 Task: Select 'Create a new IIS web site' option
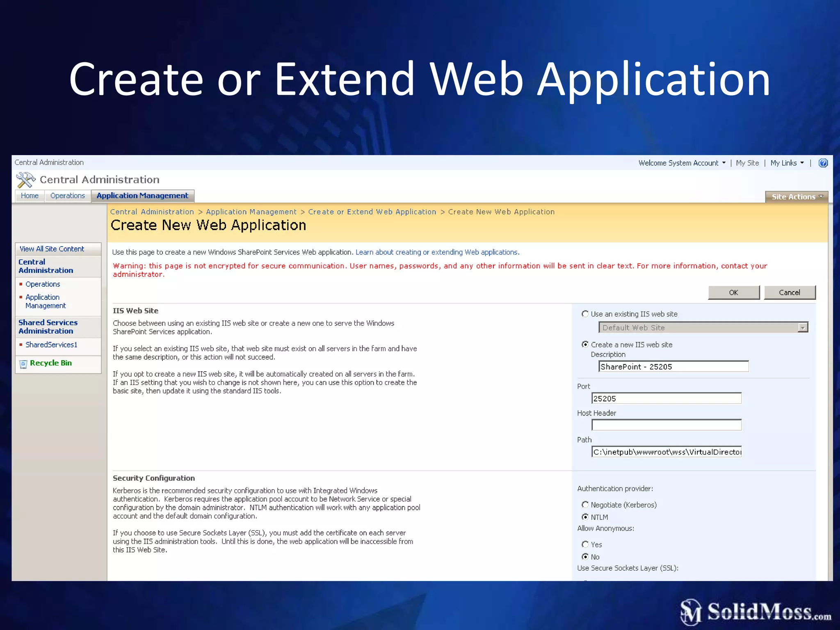point(585,345)
